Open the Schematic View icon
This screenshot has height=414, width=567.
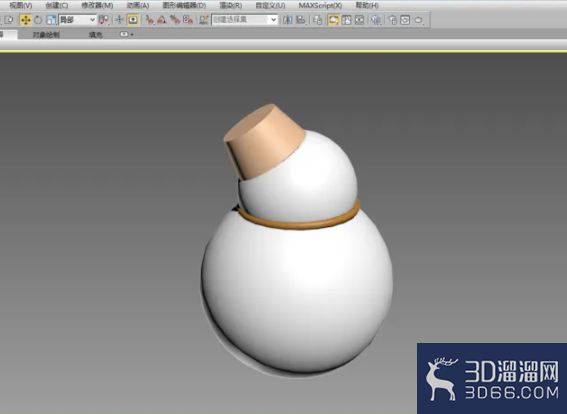359,20
